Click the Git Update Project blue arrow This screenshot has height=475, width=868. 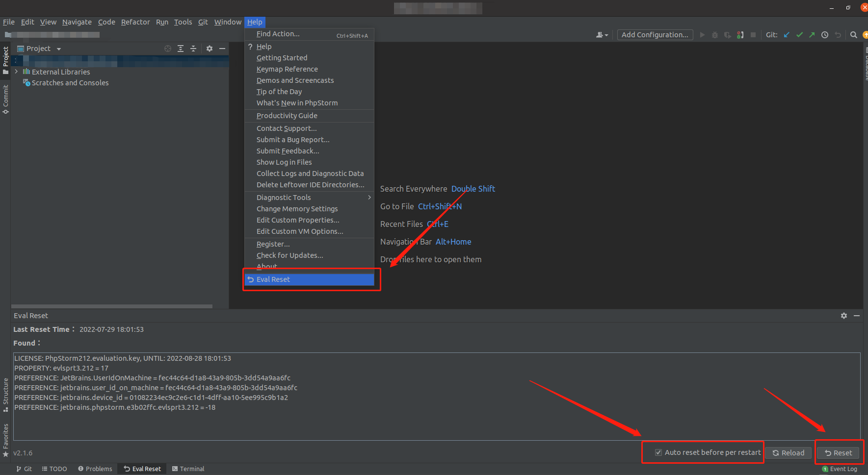coord(787,35)
